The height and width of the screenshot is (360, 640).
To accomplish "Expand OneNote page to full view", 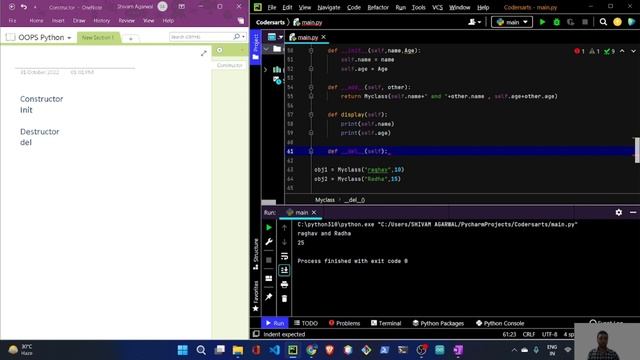I will click(x=203, y=53).
